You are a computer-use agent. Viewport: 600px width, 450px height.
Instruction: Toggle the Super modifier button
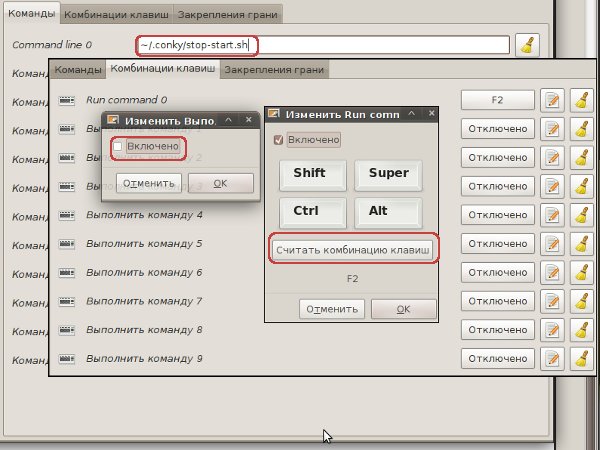(388, 175)
